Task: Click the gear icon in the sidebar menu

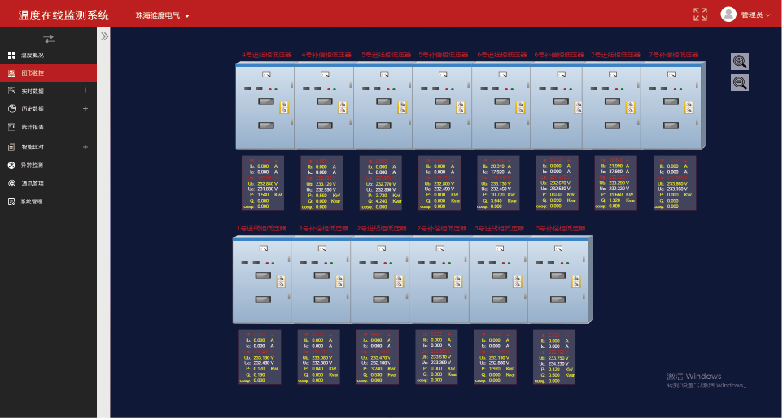Action: 11,183
